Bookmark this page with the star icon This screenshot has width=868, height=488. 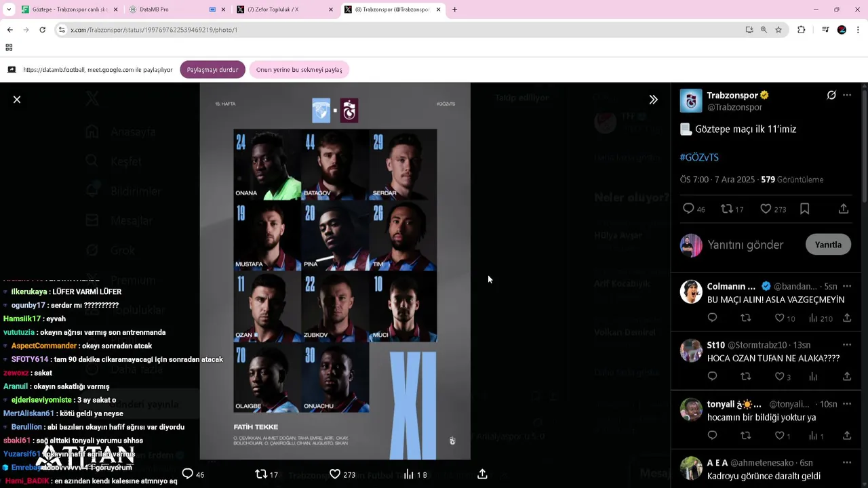coord(778,30)
